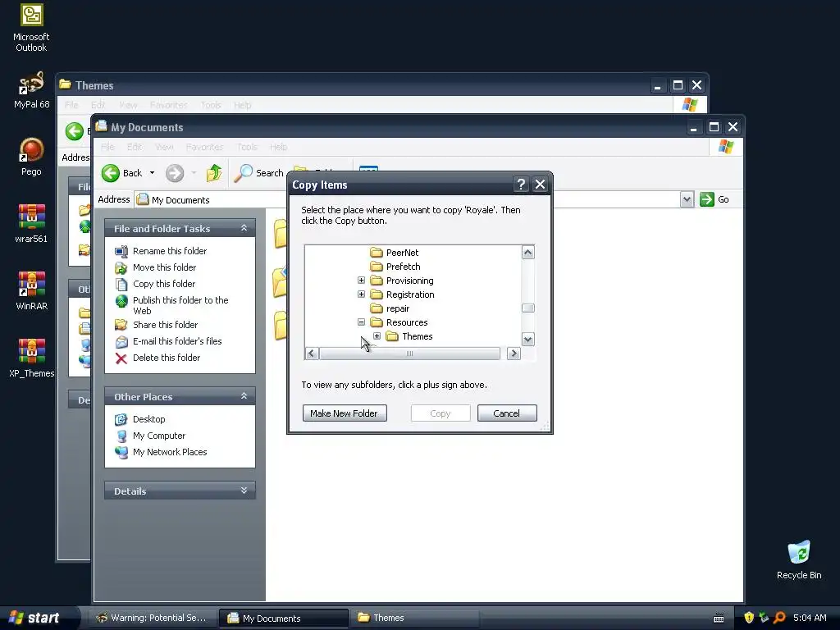The height and width of the screenshot is (630, 840).
Task: Expand the Details panel
Action: tap(244, 491)
